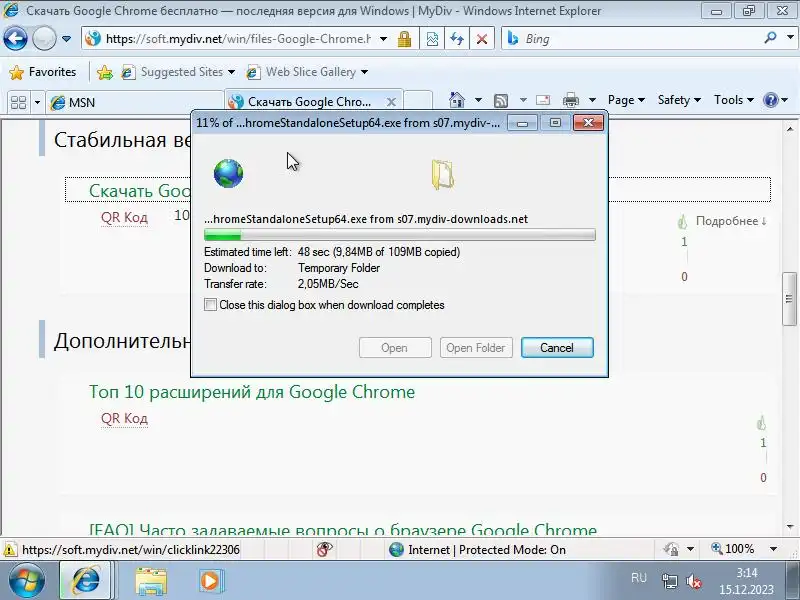Screen dimensions: 800x600
Task: Open Suggested Sites link
Action: tap(178, 72)
